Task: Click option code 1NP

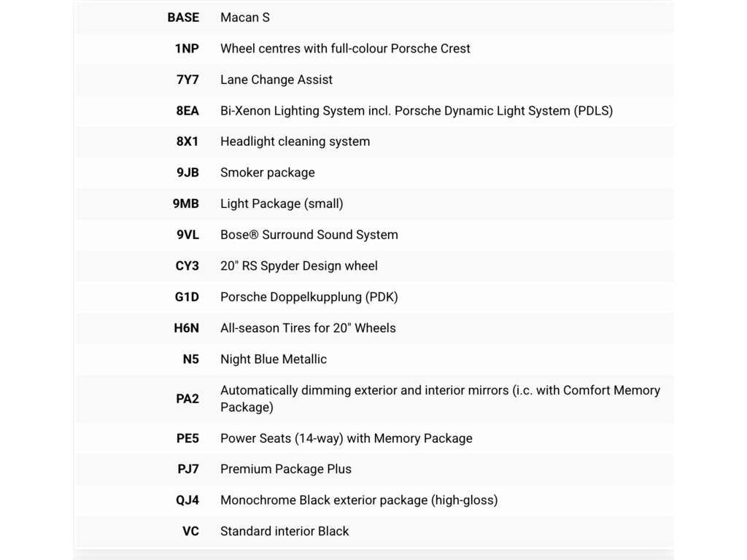Action: [187, 49]
